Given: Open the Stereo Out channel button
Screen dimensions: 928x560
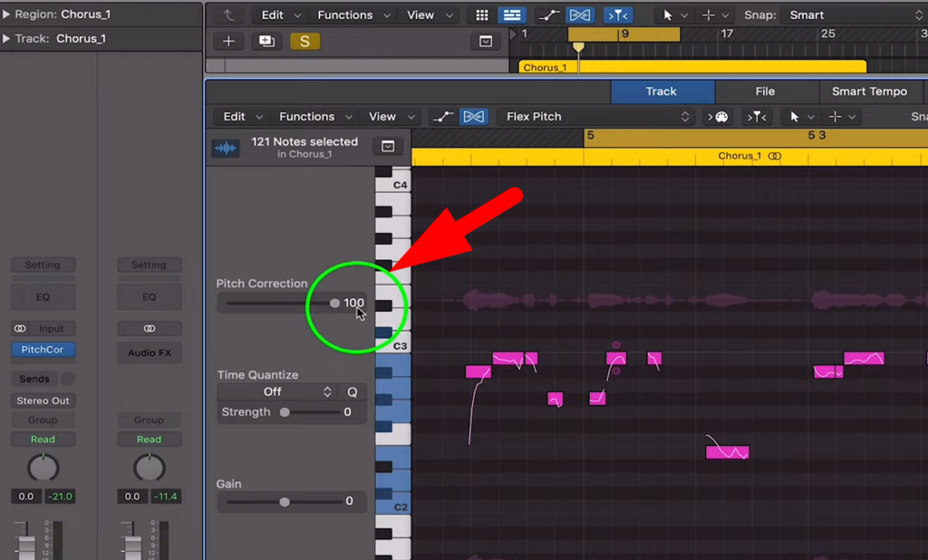Looking at the screenshot, I should [x=43, y=400].
